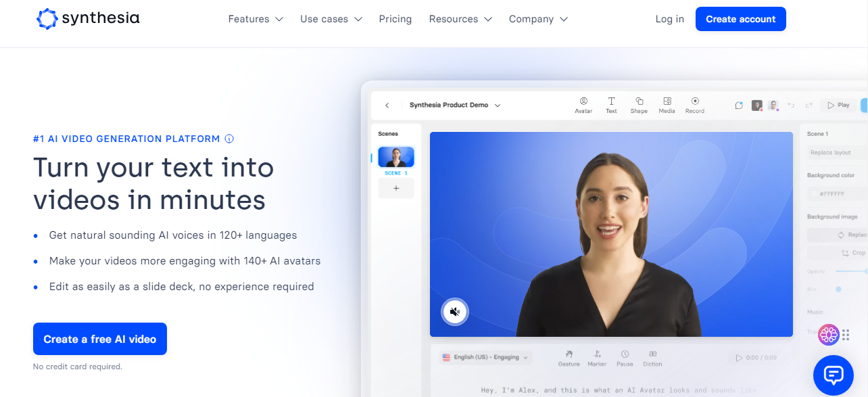The height and width of the screenshot is (397, 868).
Task: Expand the Use cases menu
Action: 331,19
